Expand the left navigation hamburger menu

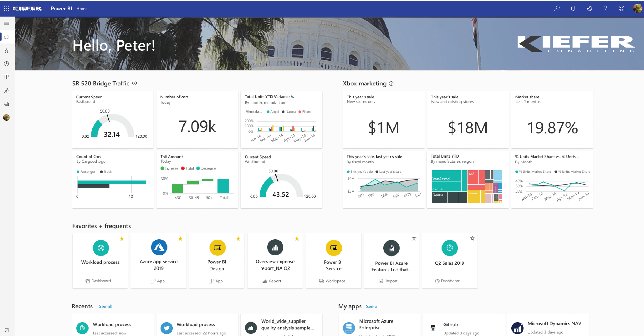tap(6, 23)
